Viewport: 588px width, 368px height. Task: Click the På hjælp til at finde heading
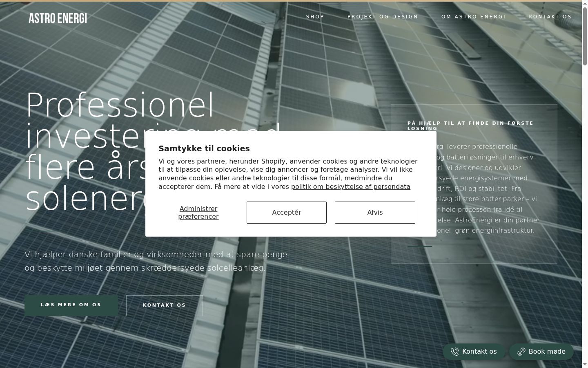pyautogui.click(x=470, y=126)
